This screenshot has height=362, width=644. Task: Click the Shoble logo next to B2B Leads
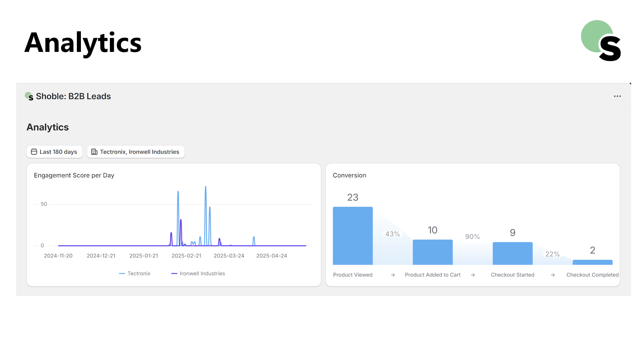(x=29, y=96)
